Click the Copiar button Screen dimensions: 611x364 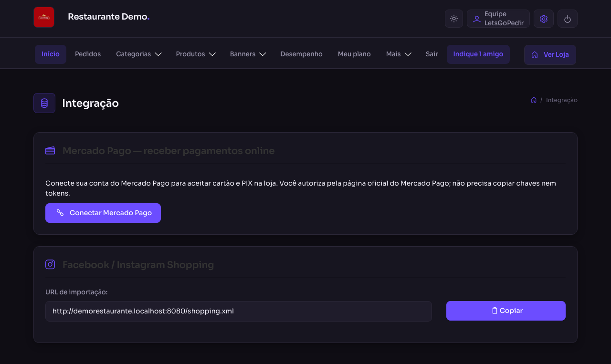(x=506, y=311)
